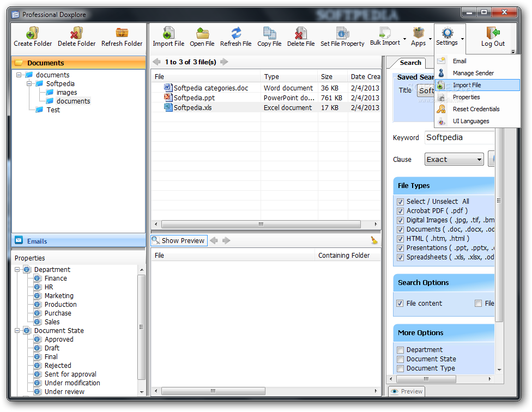
Task: Click the Finance property icon
Action: click(x=38, y=278)
